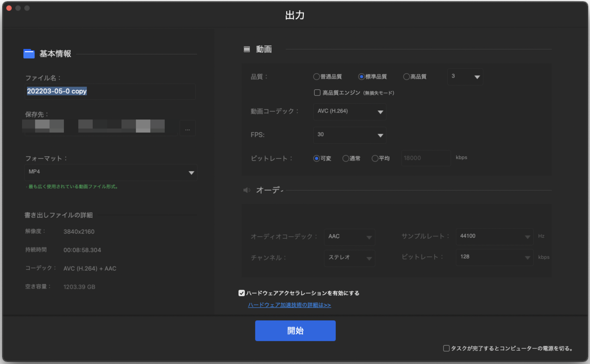This screenshot has width=590, height=364.
Task: Open the FPS dropdown showing 30
Action: pos(350,135)
